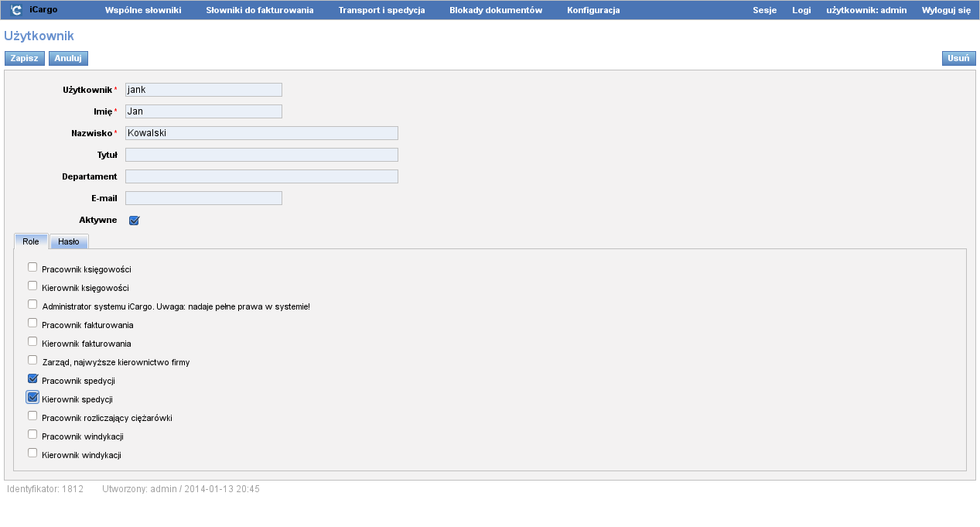
Task: Enable Kierownik windykacji role
Action: tap(32, 453)
